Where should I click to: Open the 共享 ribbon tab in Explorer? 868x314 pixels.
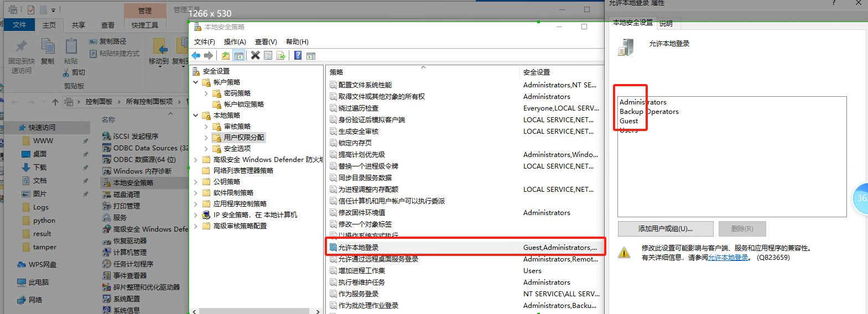79,25
